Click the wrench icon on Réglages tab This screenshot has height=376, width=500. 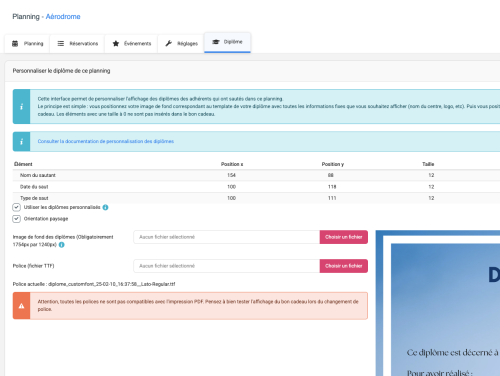point(169,43)
